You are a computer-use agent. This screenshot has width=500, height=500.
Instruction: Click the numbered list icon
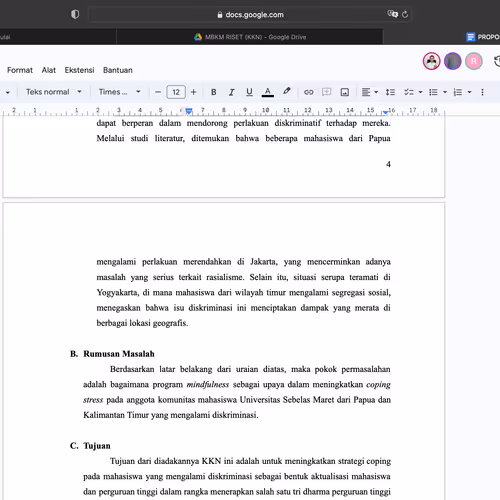(458, 92)
